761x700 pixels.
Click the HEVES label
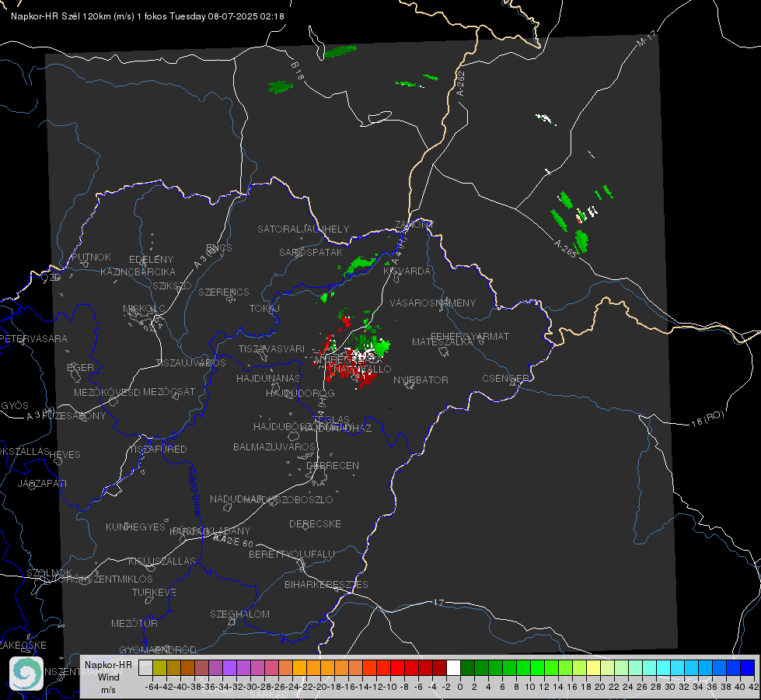(x=65, y=455)
